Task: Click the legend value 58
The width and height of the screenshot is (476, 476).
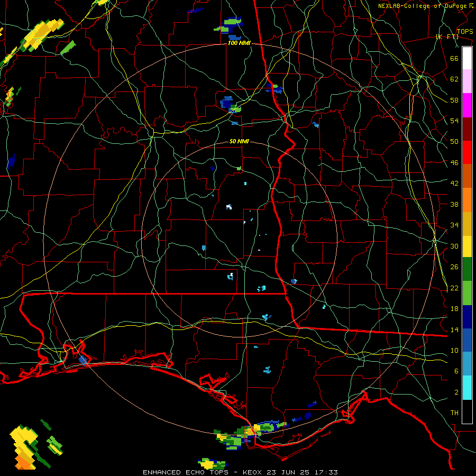Action: coord(454,100)
